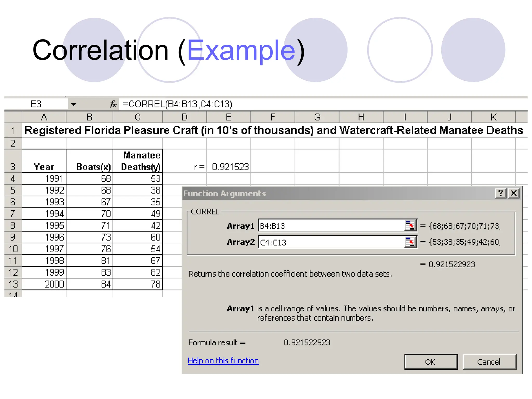532x399 pixels.
Task: Select row 3 header
Action: point(13,161)
